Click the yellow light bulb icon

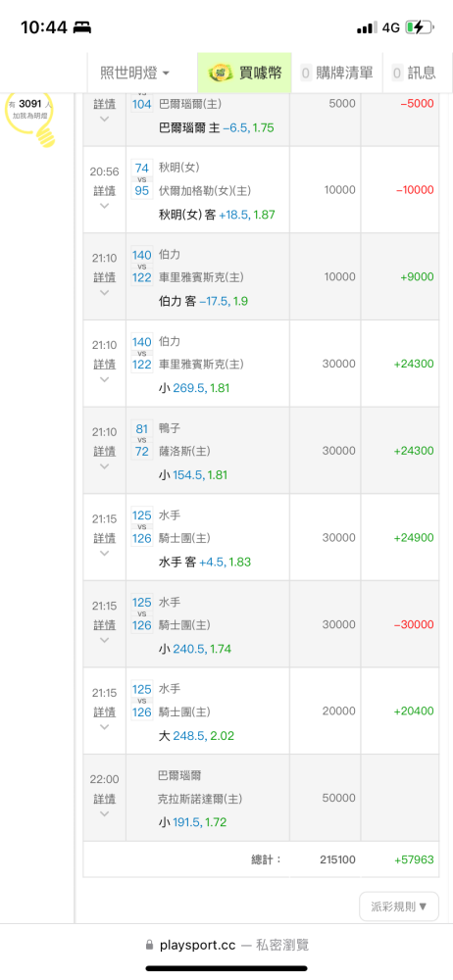click(x=29, y=120)
